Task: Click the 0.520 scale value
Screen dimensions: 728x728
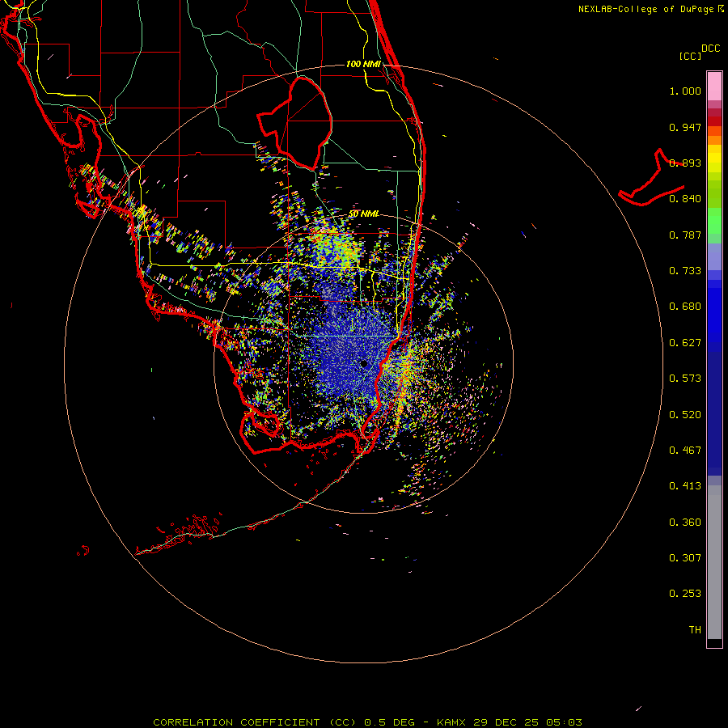Action: point(685,415)
